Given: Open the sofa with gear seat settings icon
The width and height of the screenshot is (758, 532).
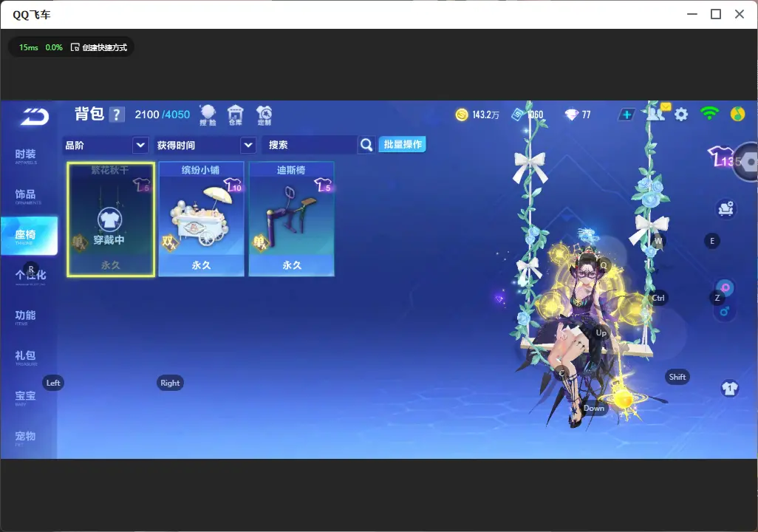Looking at the screenshot, I should 725,208.
